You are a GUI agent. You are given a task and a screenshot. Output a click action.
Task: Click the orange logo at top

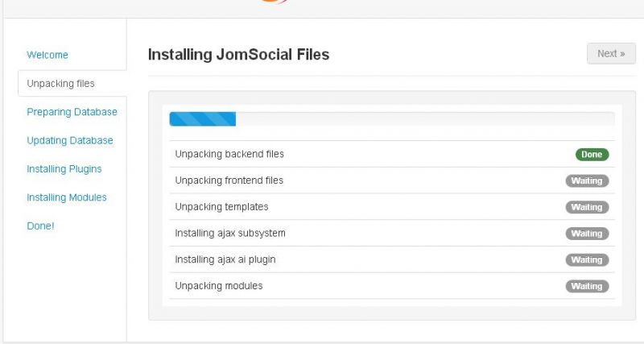pos(274,2)
